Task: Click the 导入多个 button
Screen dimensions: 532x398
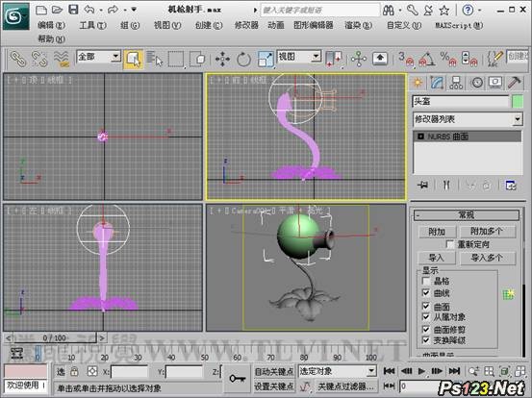Action: pos(488,258)
